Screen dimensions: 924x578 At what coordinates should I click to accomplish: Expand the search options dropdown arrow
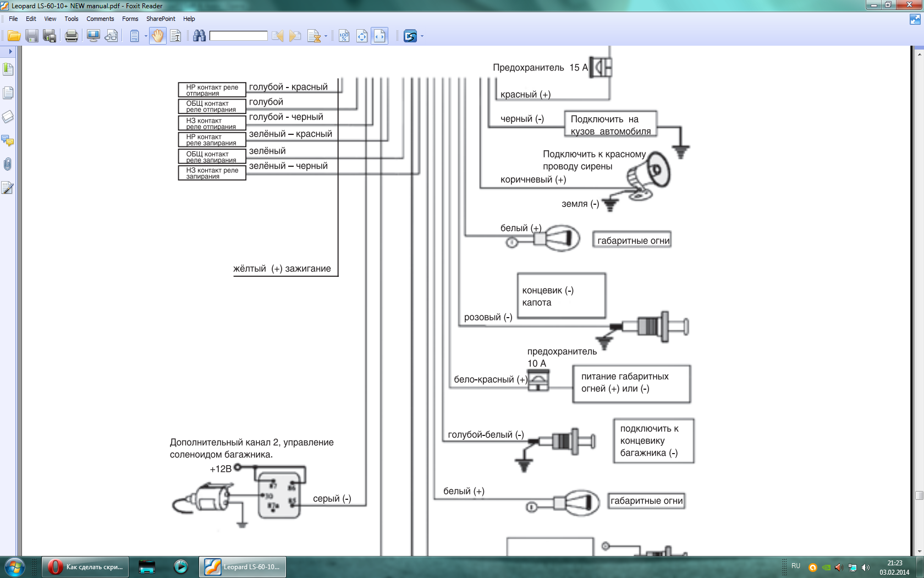[326, 36]
